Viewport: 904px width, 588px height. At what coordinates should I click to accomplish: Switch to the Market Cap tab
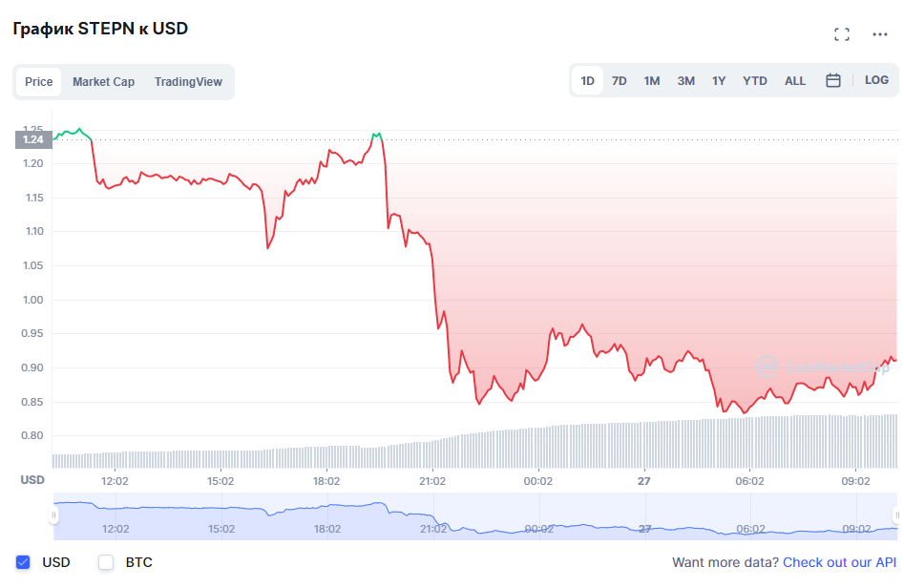click(x=103, y=82)
